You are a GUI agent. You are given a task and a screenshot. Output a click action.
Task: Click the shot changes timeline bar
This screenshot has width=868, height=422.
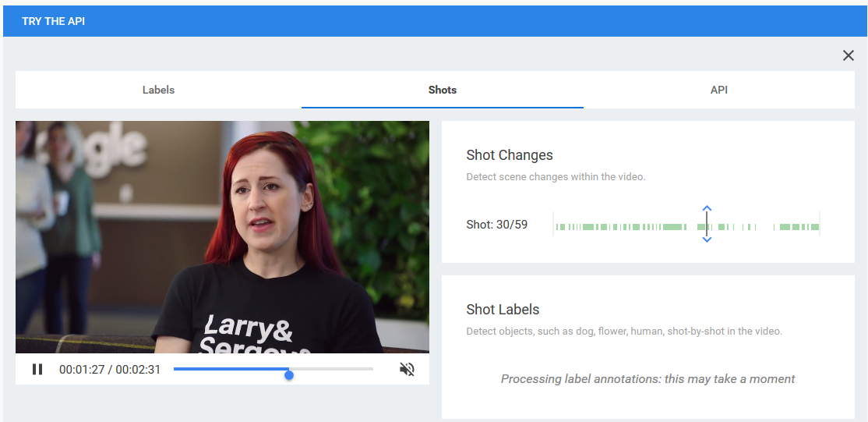pos(686,227)
